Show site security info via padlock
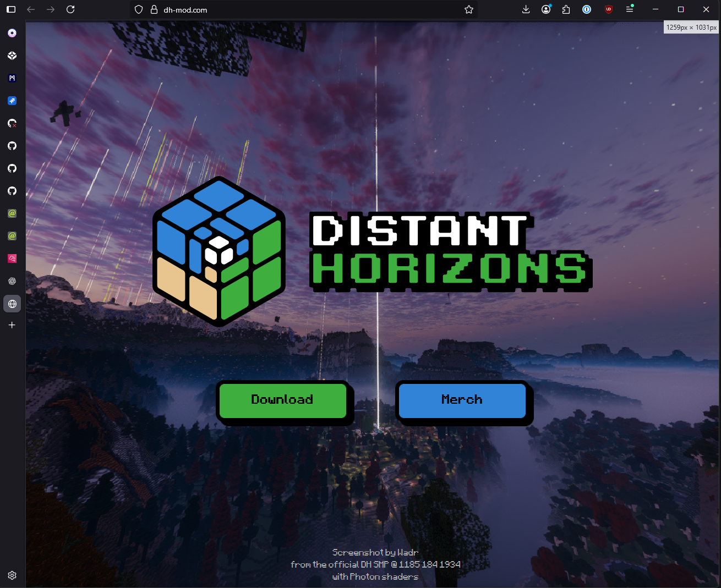 tap(154, 9)
